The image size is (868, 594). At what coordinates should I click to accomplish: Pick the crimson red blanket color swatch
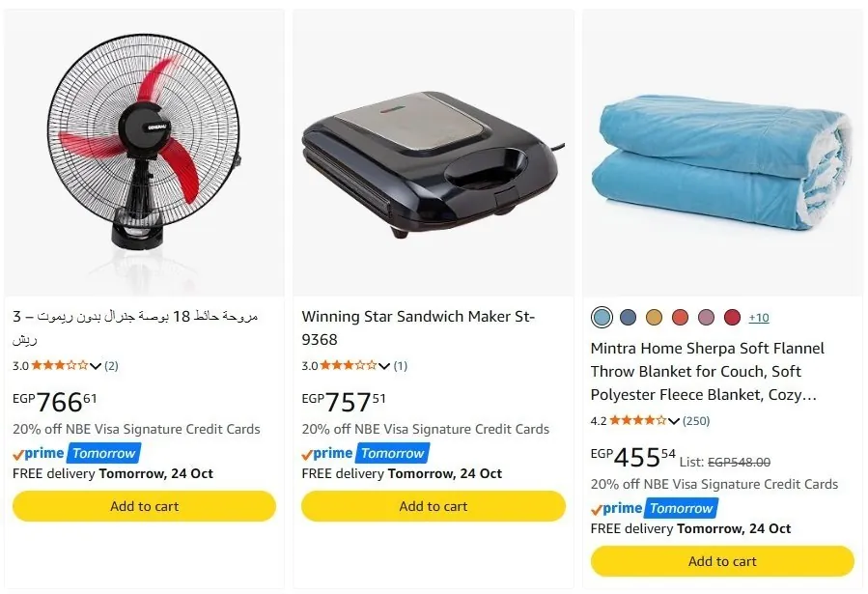tap(732, 317)
